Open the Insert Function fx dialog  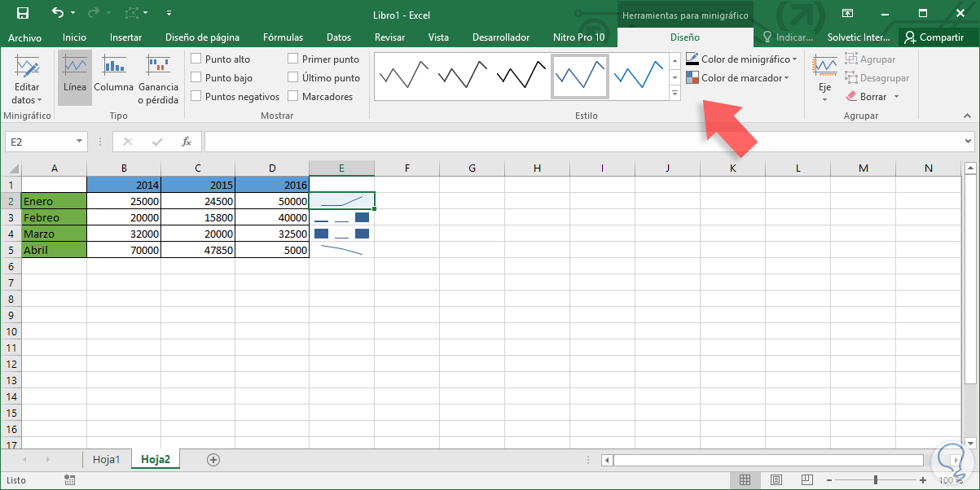click(187, 142)
